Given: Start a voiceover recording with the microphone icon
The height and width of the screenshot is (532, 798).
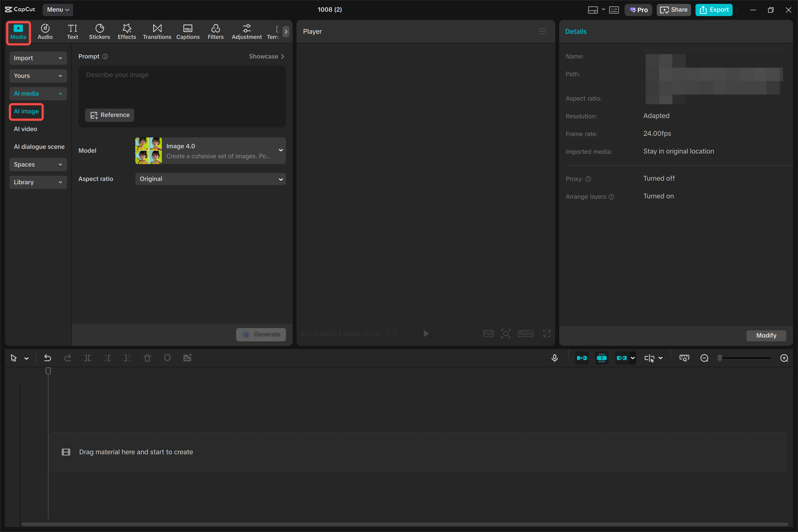Looking at the screenshot, I should (554, 358).
